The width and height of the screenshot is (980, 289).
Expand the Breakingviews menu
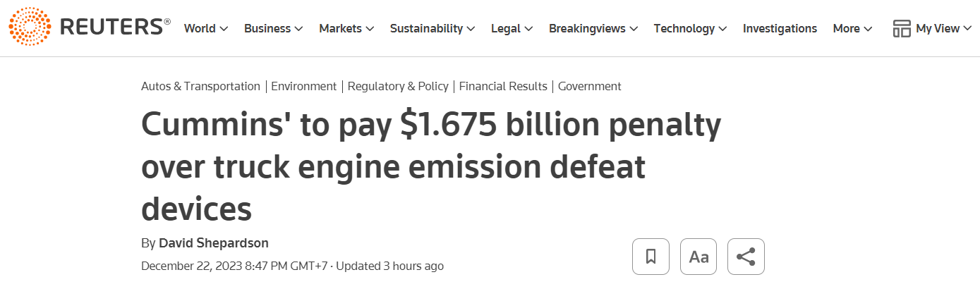tap(593, 28)
